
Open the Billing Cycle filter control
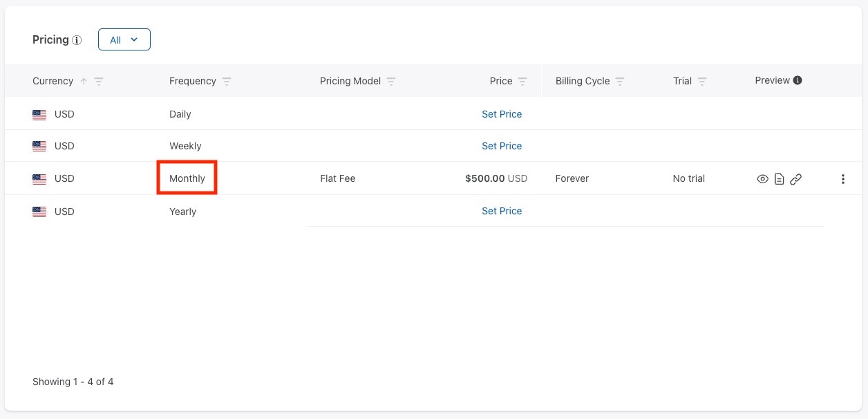[x=620, y=81]
